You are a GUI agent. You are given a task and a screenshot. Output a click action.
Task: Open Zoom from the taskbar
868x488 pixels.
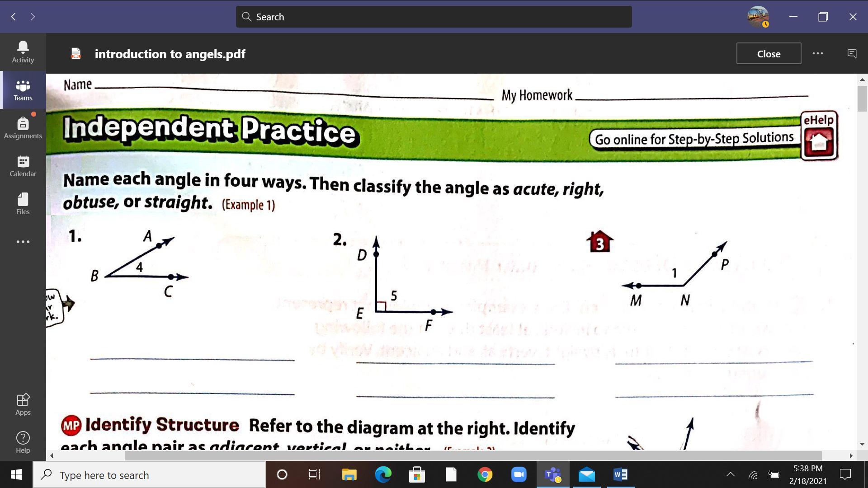519,475
